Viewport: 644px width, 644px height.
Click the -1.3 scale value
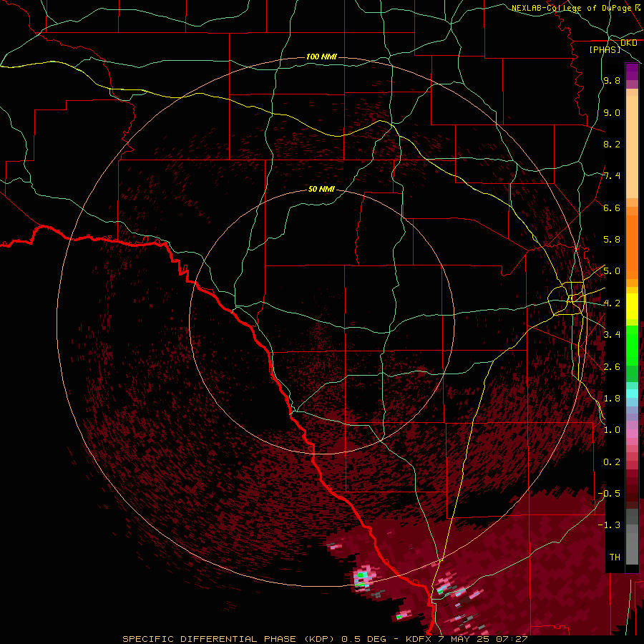609,525
